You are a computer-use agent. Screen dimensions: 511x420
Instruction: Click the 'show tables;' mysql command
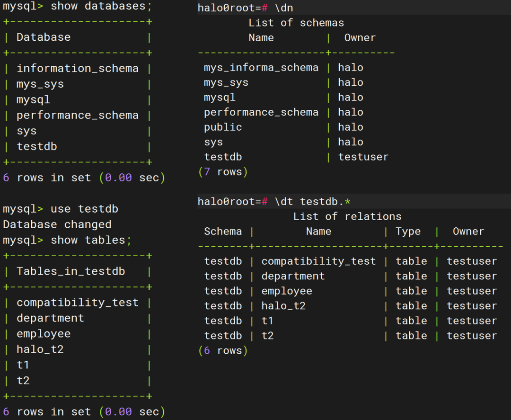(91, 240)
